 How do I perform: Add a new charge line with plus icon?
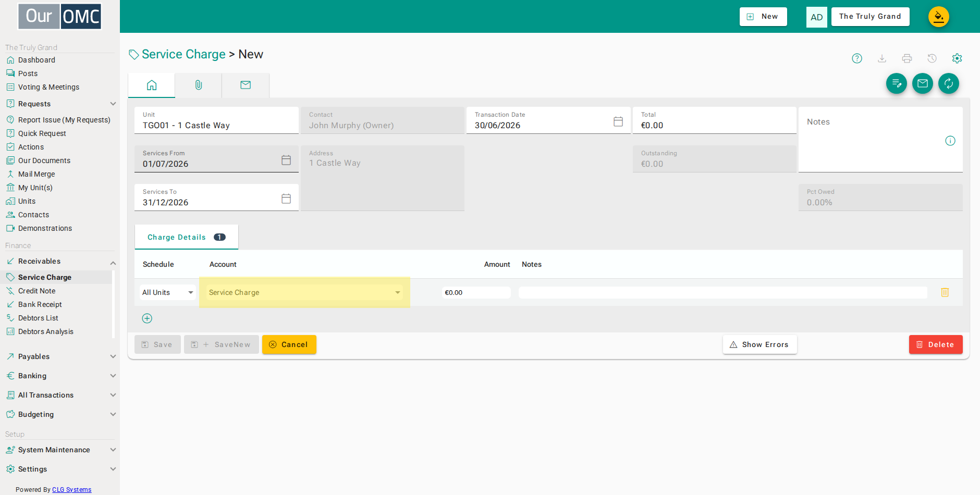click(x=147, y=318)
